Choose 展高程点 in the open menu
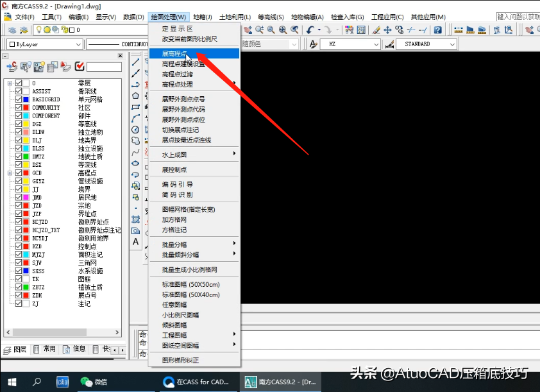 [x=174, y=54]
